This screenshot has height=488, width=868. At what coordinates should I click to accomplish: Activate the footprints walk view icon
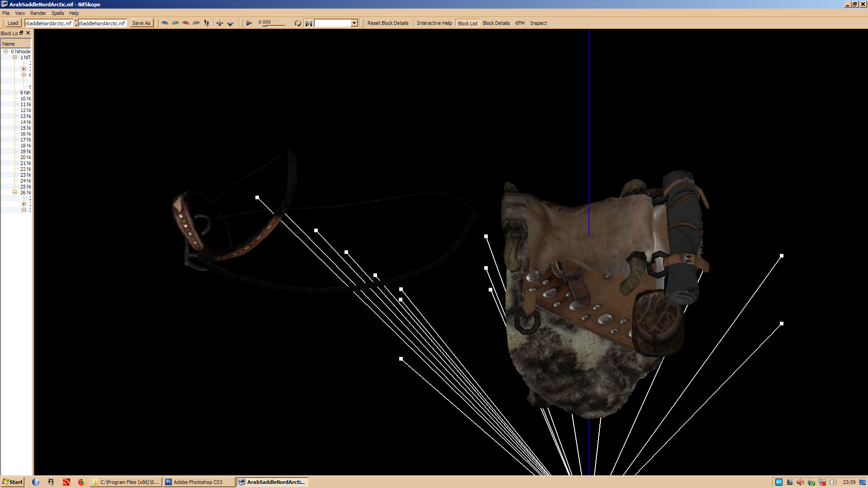[207, 23]
